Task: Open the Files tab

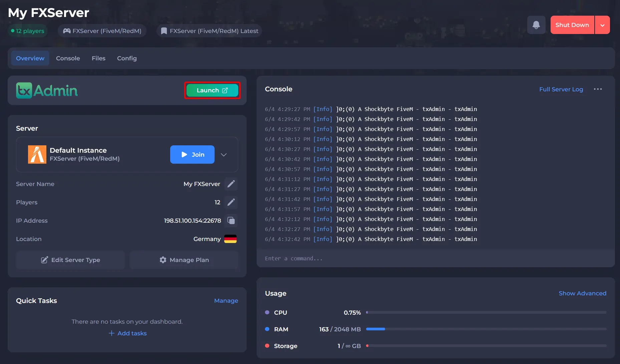Action: 98,58
